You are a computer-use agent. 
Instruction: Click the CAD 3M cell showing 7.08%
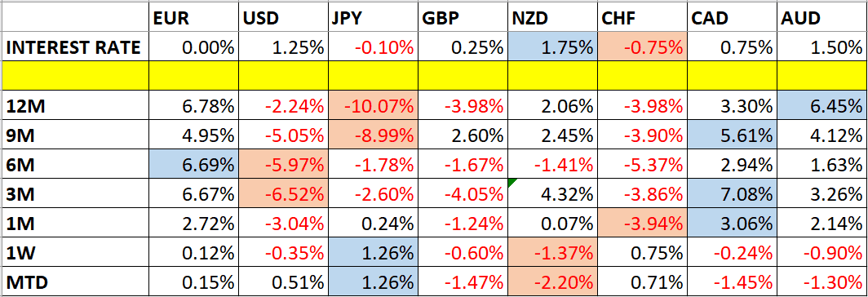[732, 193]
